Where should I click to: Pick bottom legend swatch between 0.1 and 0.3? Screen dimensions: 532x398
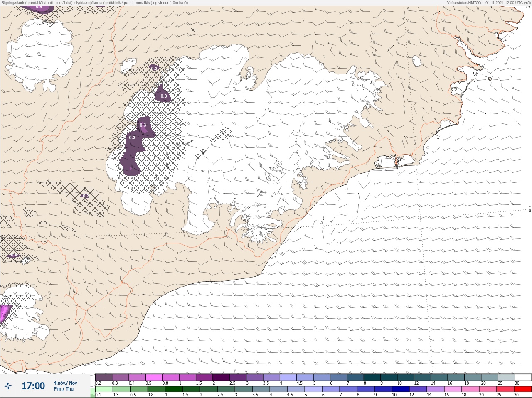tap(103, 389)
